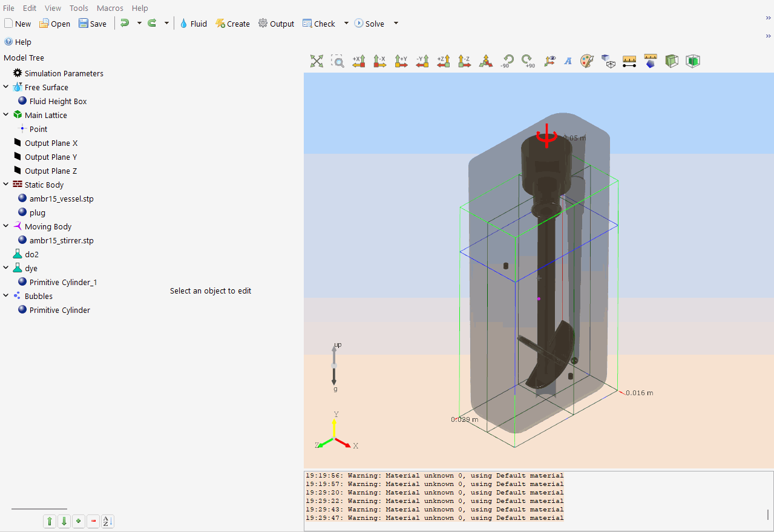
Task: Collapse the Free Surface tree node
Action: click(x=6, y=87)
